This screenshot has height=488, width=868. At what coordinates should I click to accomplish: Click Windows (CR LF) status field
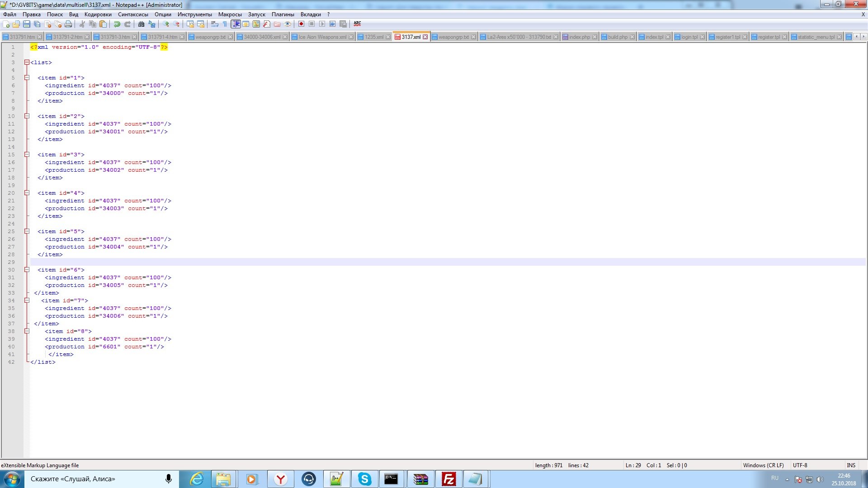(x=763, y=465)
